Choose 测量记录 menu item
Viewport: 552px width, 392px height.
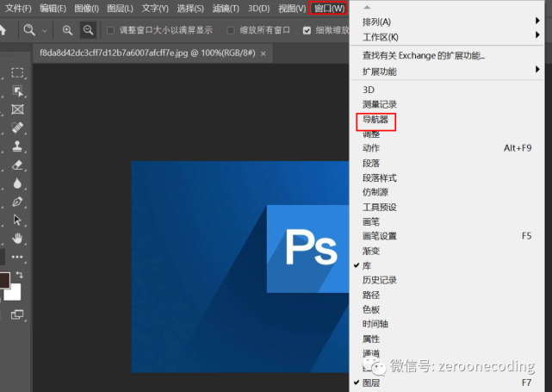(x=447, y=104)
